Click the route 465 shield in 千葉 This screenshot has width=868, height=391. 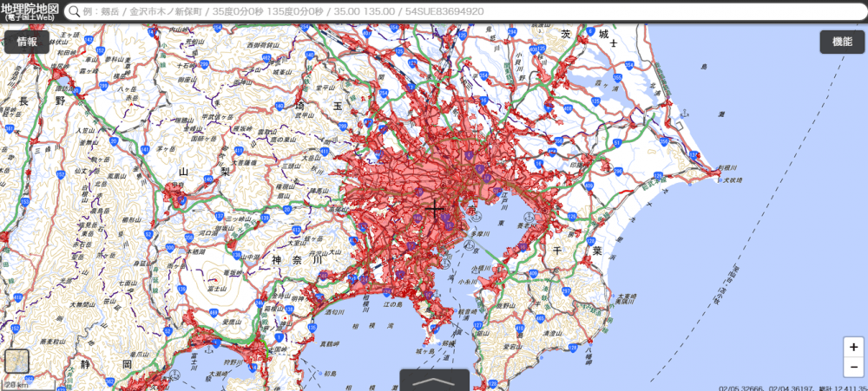[539, 318]
